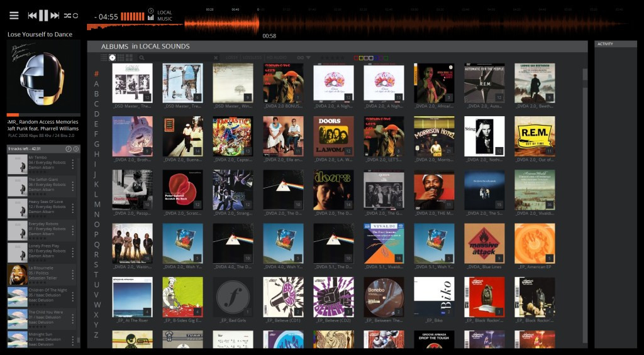Jump to the # index section
Image resolution: width=644 pixels, height=355 pixels.
click(x=96, y=74)
